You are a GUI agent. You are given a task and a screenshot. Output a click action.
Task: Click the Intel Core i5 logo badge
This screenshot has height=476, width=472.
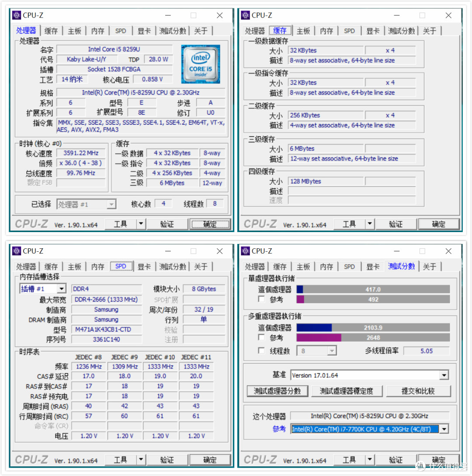coord(201,64)
